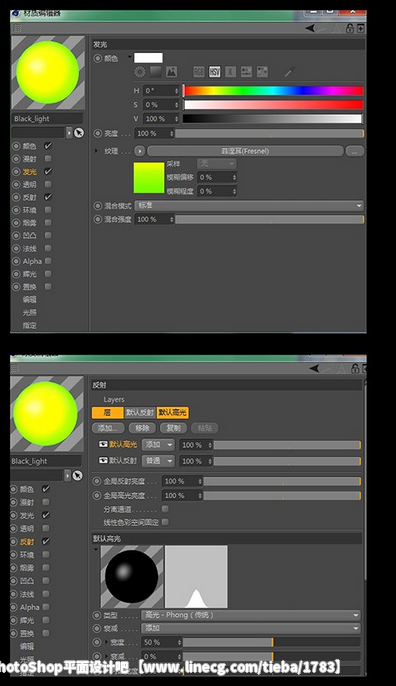
Task: Click the round texture arrow button beside Fresnel
Action: pyautogui.click(x=140, y=151)
